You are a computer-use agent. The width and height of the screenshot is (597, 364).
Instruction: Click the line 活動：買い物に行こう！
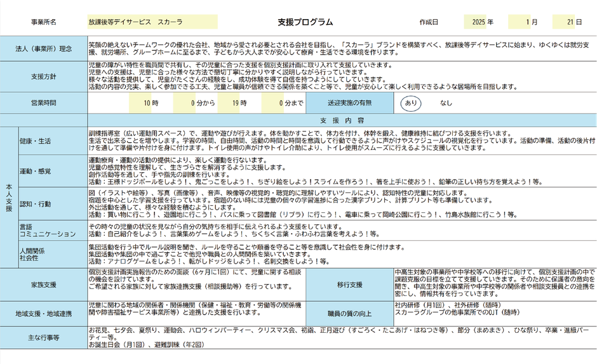tap(303, 214)
